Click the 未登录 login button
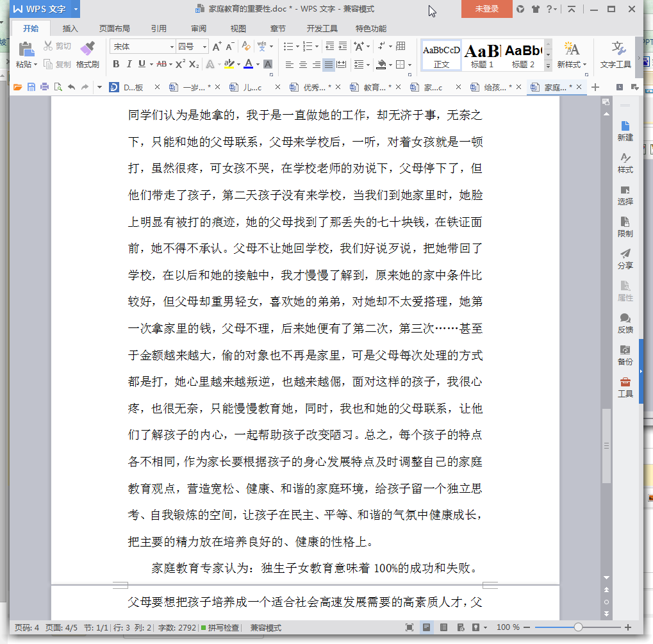The width and height of the screenshot is (653, 644). 486,9
